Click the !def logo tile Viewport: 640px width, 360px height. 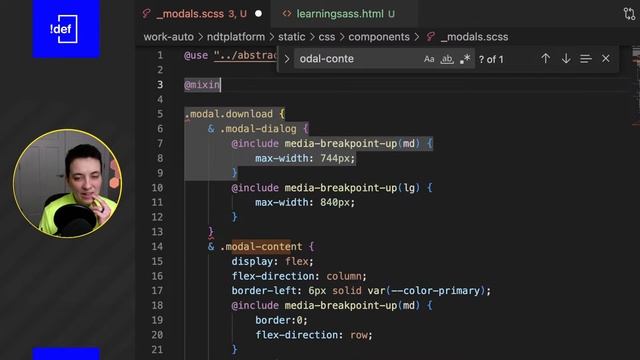66,29
